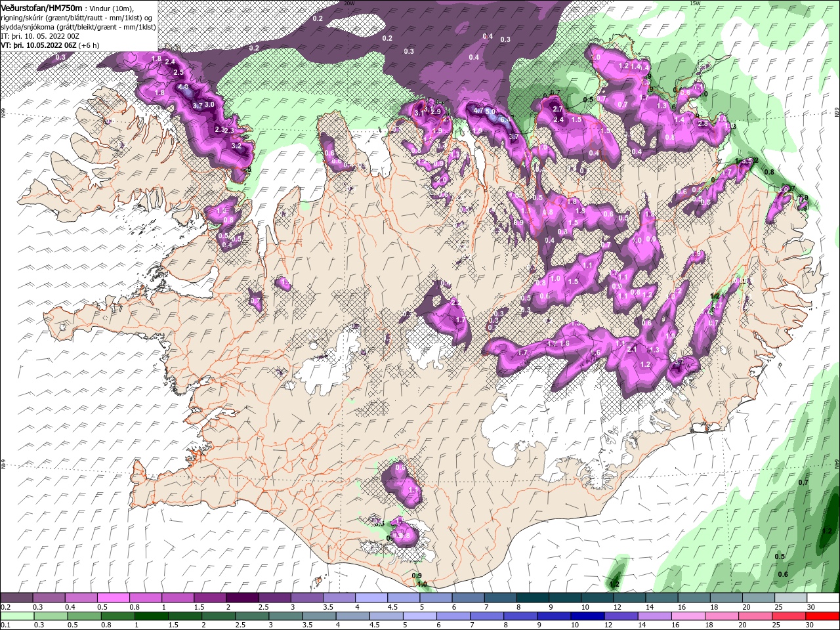Select the snow legend swatch between 1.5 and 2
Image resolution: width=840 pixels, height=630 pixels.
pyautogui.click(x=210, y=598)
